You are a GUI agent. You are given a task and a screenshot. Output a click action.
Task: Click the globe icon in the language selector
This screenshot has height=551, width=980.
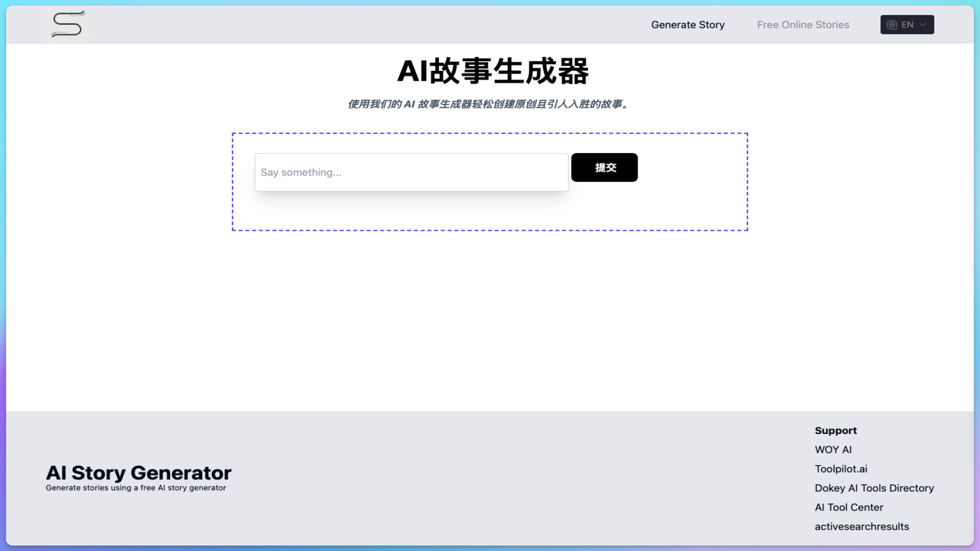coord(892,24)
